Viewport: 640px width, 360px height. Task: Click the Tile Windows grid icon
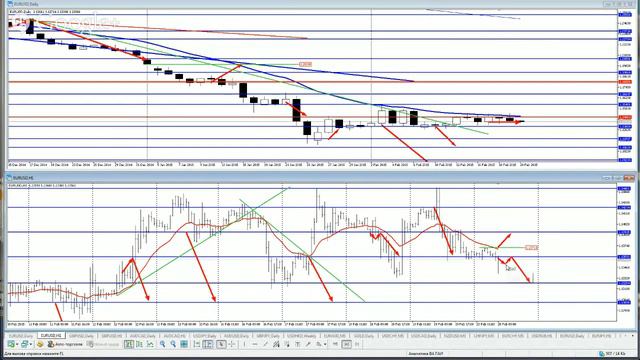pyautogui.click(x=184, y=344)
